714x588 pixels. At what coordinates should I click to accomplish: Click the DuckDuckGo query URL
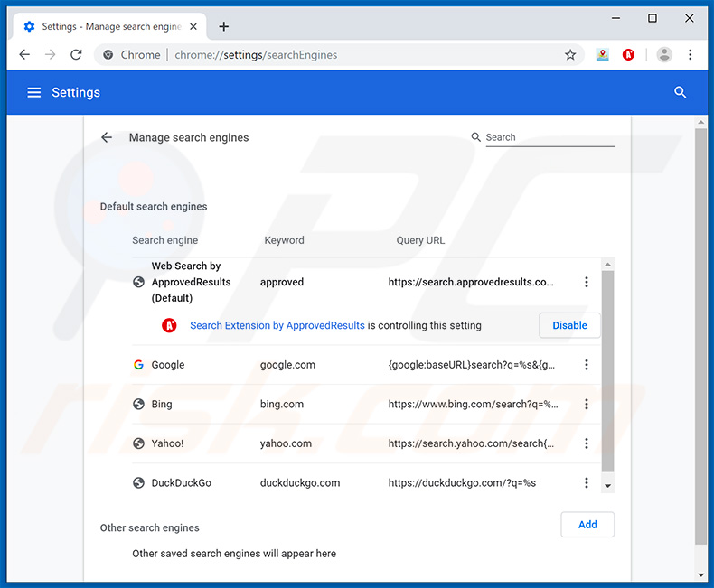tap(462, 483)
